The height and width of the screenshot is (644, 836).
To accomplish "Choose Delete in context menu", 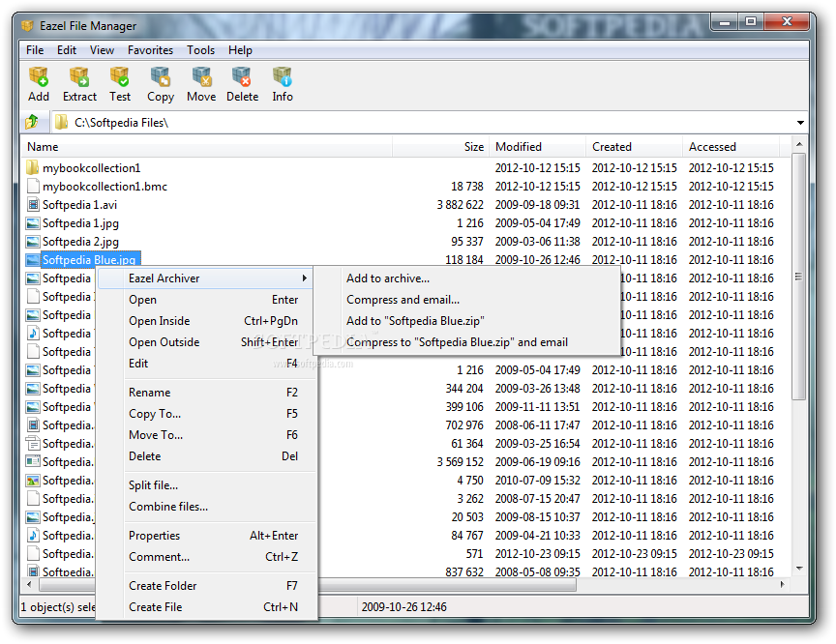I will [x=206, y=456].
